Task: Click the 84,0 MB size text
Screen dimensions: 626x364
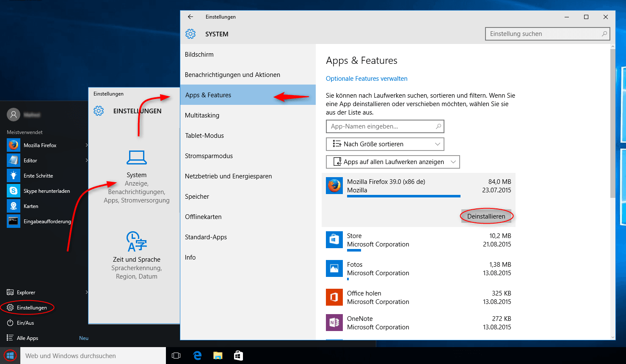Action: [500, 182]
